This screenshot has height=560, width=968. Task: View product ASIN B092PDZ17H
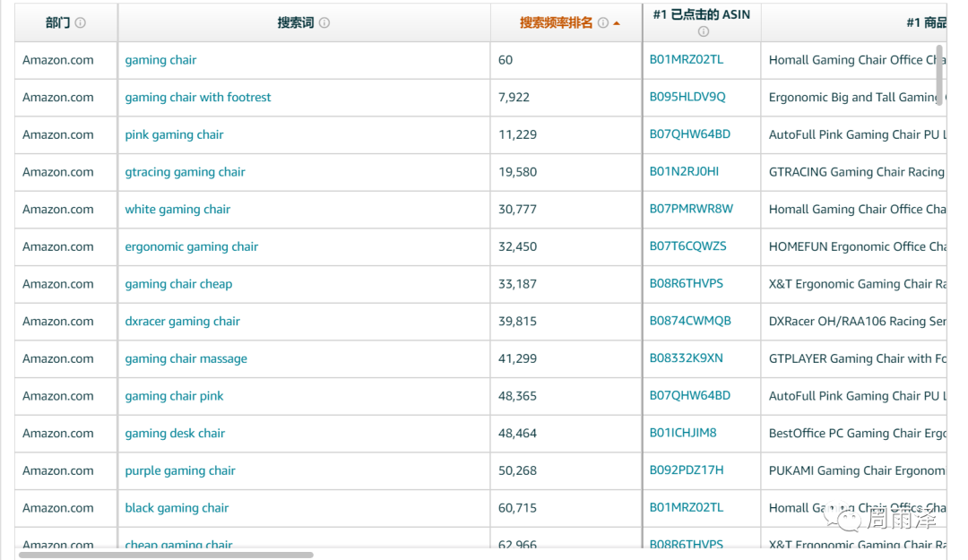coord(686,470)
